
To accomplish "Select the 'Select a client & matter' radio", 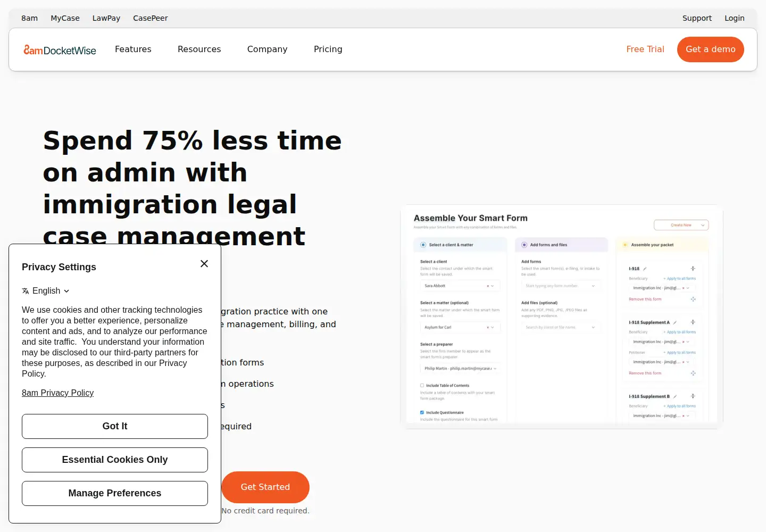I will point(423,245).
